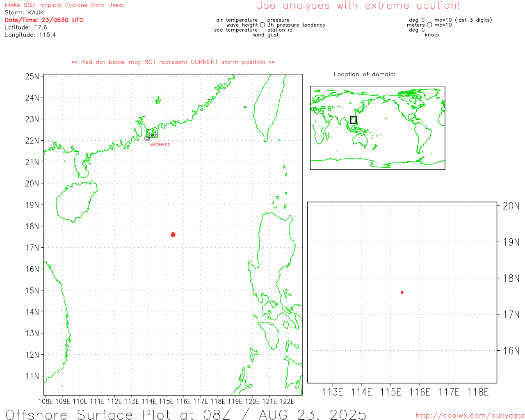Click the '3h pressure tendency' legend label
Screen dimensions: 525x420
pos(297,25)
